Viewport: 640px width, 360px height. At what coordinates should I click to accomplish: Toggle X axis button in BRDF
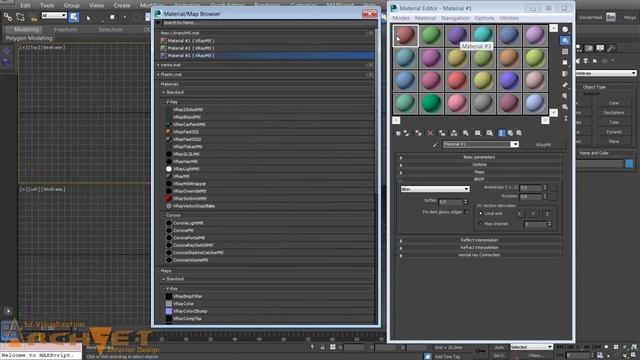[519, 213]
